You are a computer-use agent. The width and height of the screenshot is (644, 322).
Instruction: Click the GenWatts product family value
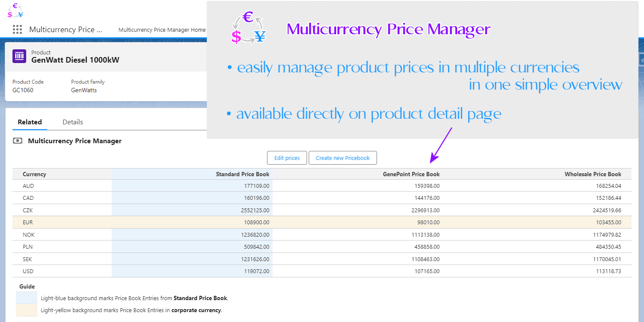point(84,90)
